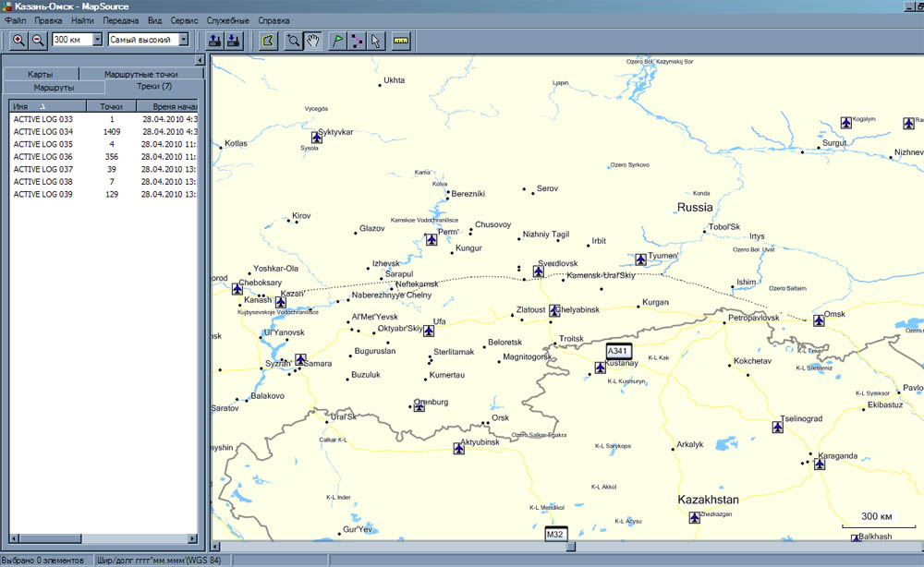Open the Сервис menu
The height and width of the screenshot is (567, 924).
coord(185,19)
